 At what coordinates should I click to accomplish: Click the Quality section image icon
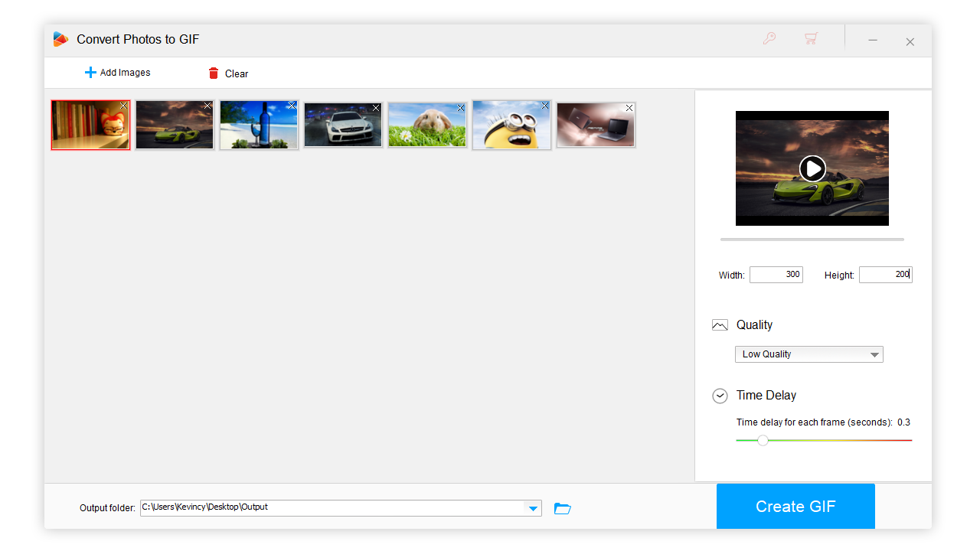(x=720, y=324)
